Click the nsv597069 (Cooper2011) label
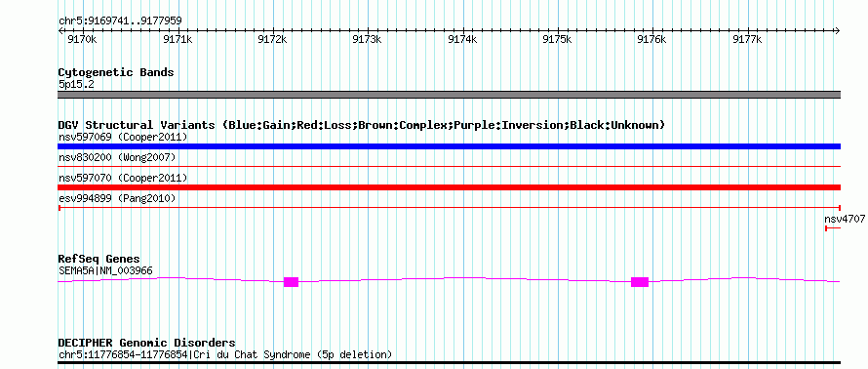Image resolution: width=868 pixels, height=369 pixels. pos(123,137)
